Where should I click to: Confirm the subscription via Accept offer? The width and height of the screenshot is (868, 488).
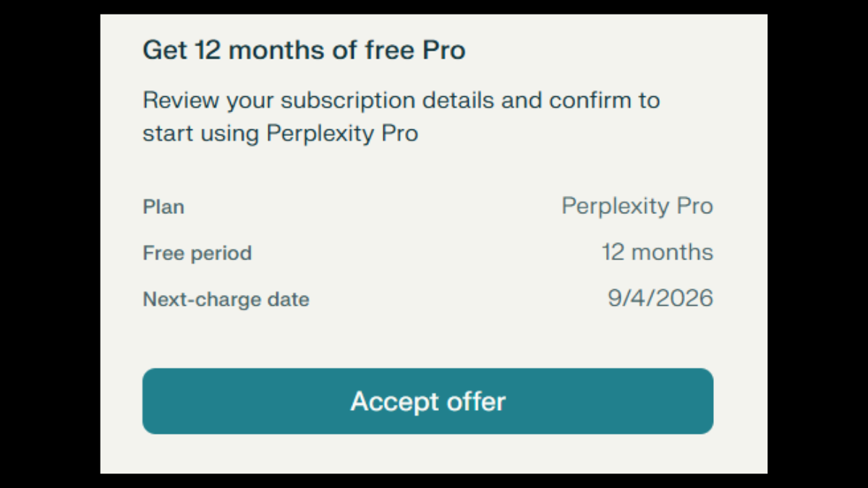tap(428, 401)
